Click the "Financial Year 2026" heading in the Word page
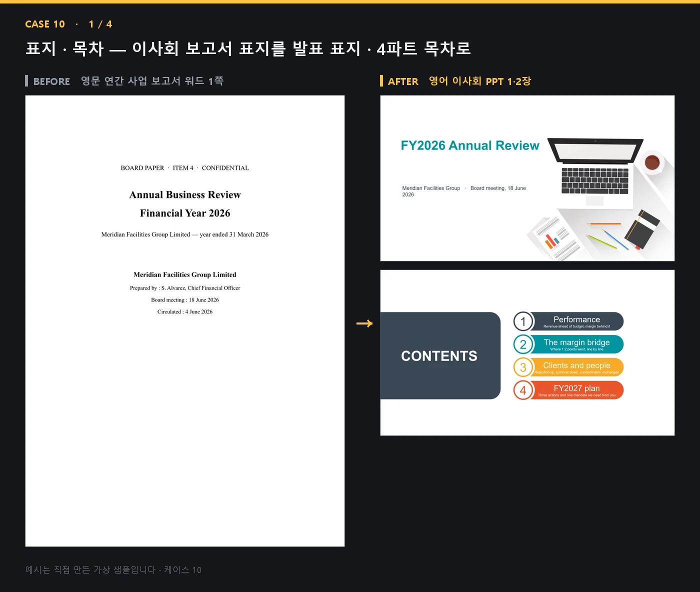700x592 pixels. point(185,213)
